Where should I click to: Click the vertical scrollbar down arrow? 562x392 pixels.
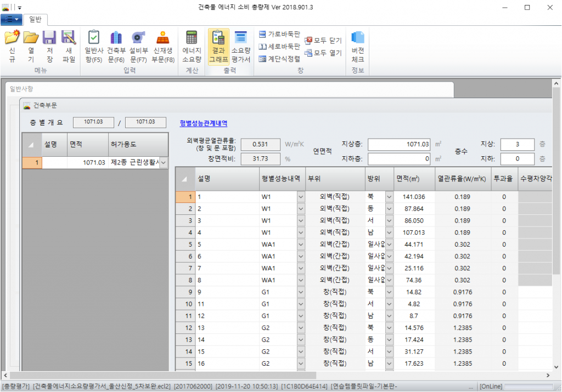coord(557,367)
